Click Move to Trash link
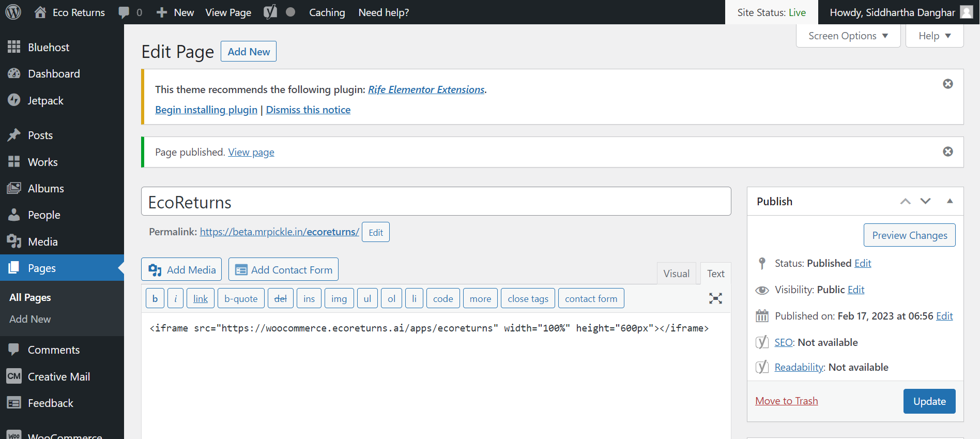 click(x=786, y=401)
